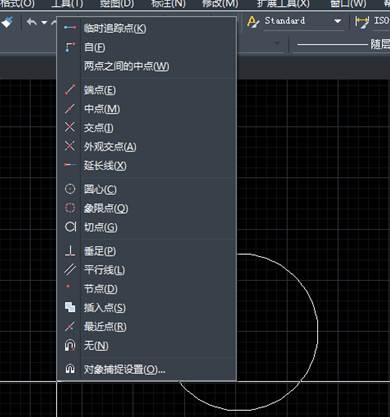
Task: Open the 标注(N) dimension menu
Action: point(168,4)
